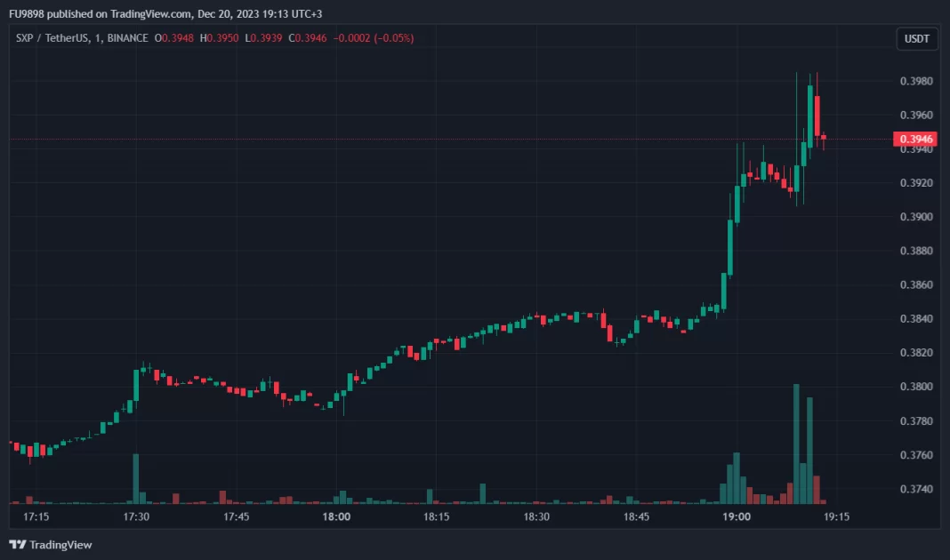Click the tallest green volume bar
950x560 pixels.
(x=796, y=444)
